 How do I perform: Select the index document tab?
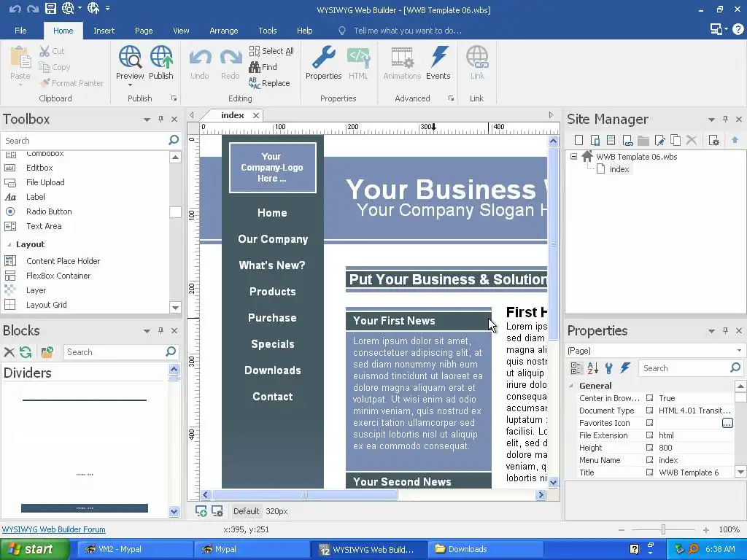click(233, 115)
